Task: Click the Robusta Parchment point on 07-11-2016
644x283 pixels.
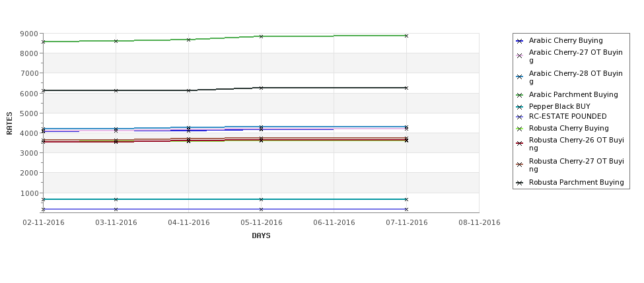Action: click(407, 88)
